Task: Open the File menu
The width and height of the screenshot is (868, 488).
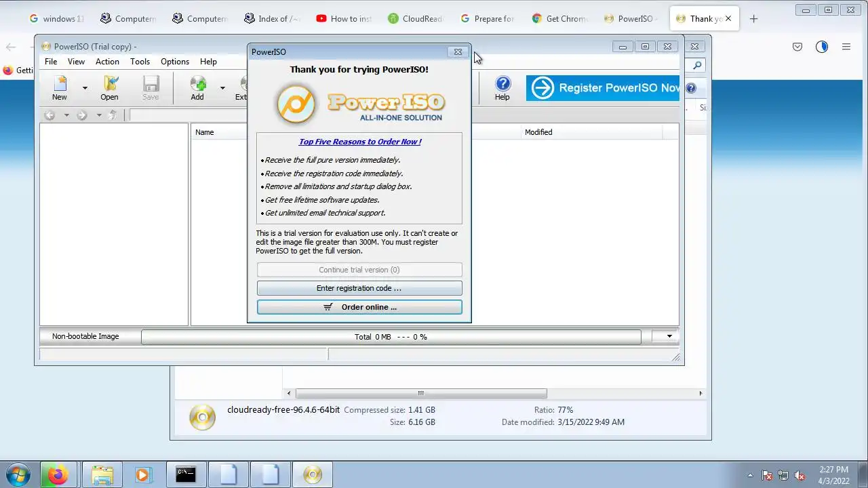Action: [x=51, y=62]
